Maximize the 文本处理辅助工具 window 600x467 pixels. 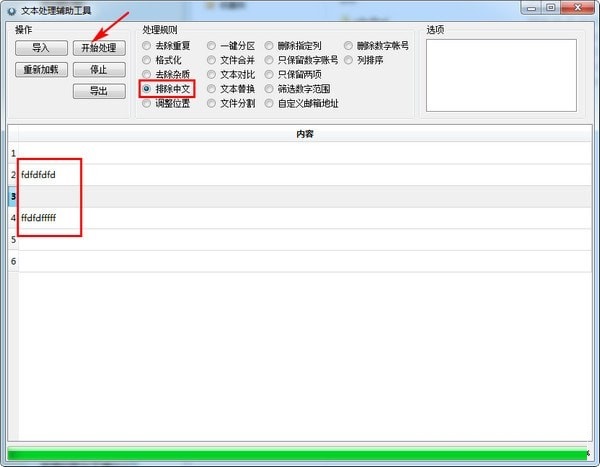click(551, 8)
